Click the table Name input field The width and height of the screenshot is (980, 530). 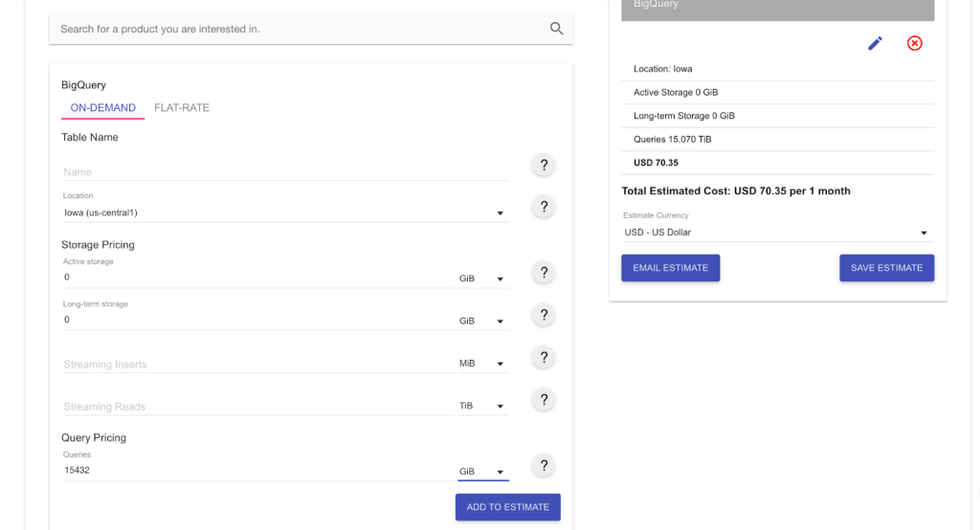pos(285,171)
